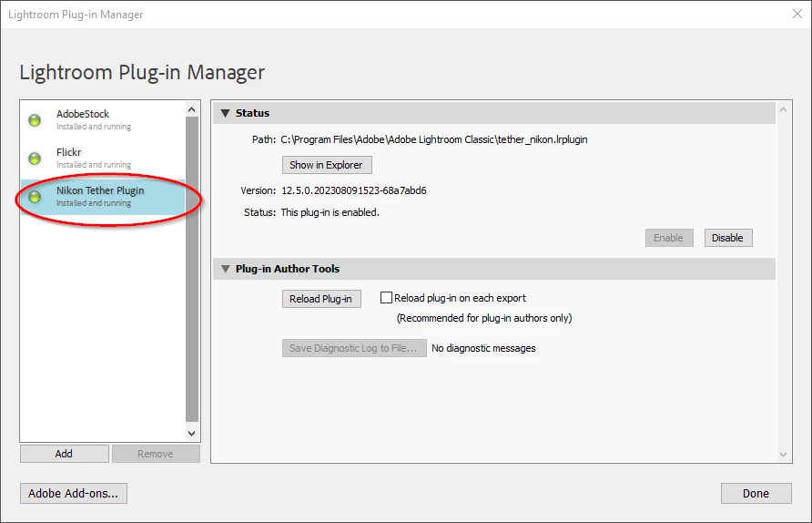Viewport: 812px width, 523px height.
Task: Disable the Nikon Tether plug-in
Action: click(728, 238)
